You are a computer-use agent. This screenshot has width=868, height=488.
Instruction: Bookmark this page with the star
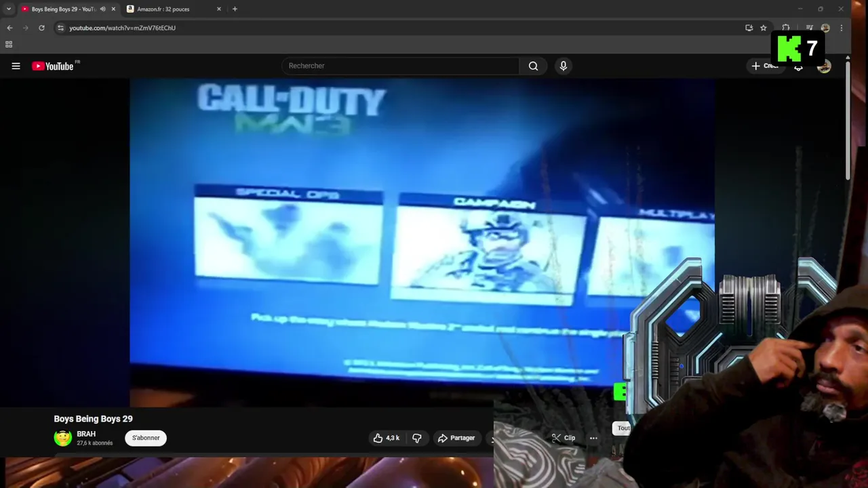pos(764,28)
